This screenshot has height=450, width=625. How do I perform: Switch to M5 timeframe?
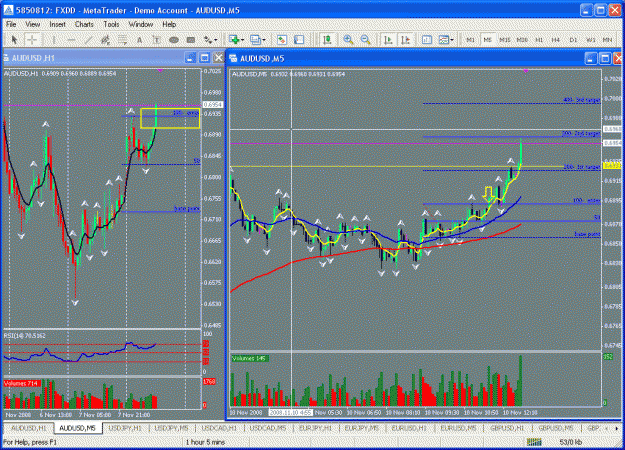click(x=487, y=40)
